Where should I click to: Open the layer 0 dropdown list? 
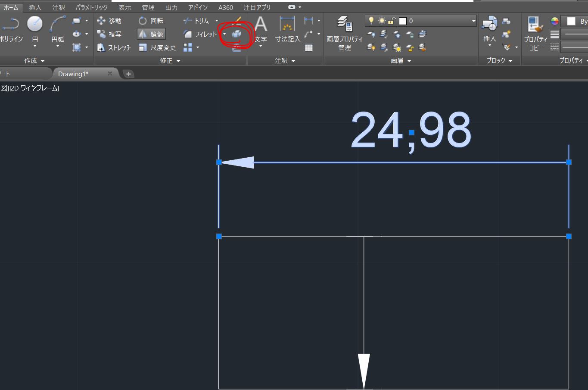point(473,21)
